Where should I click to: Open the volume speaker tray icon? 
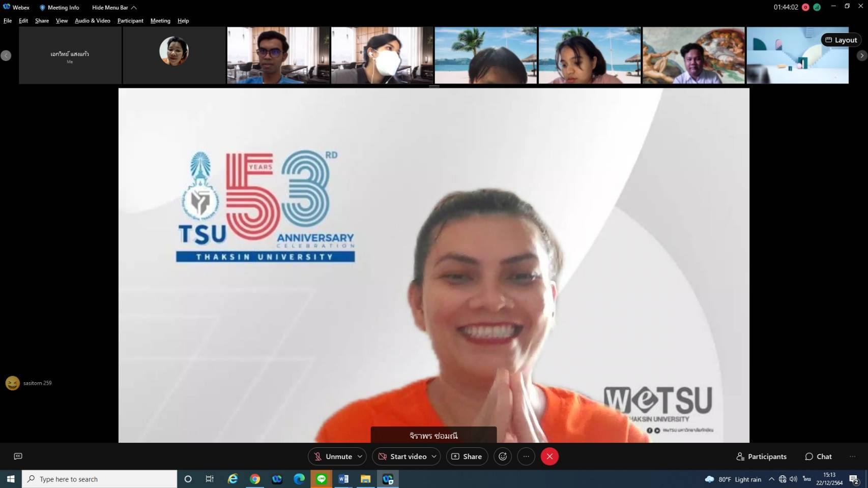tap(793, 479)
